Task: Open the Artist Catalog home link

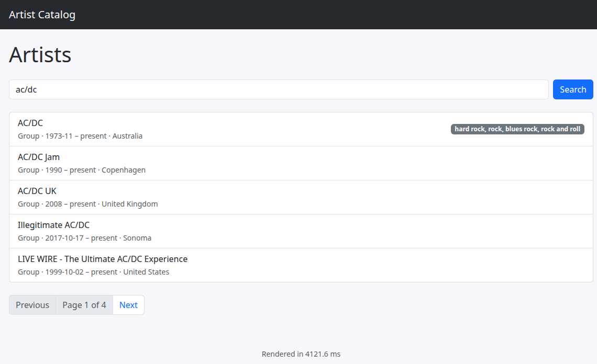Action: pos(42,15)
